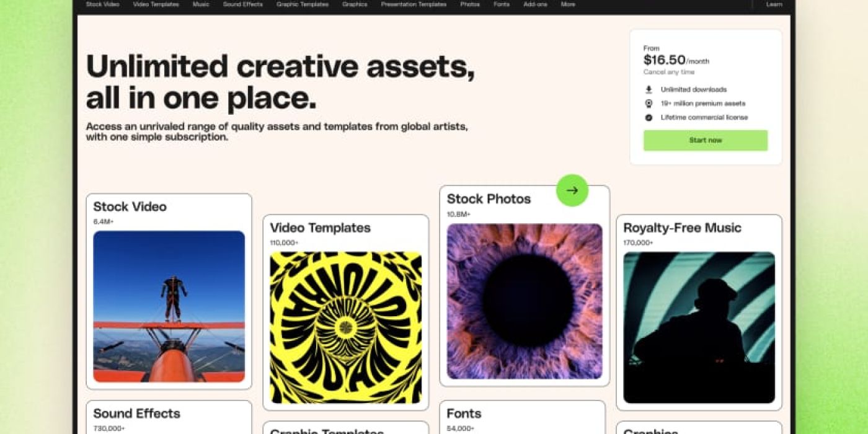This screenshot has height=434, width=868.
Task: Click the "19+ million premium assets" text
Action: [703, 104]
